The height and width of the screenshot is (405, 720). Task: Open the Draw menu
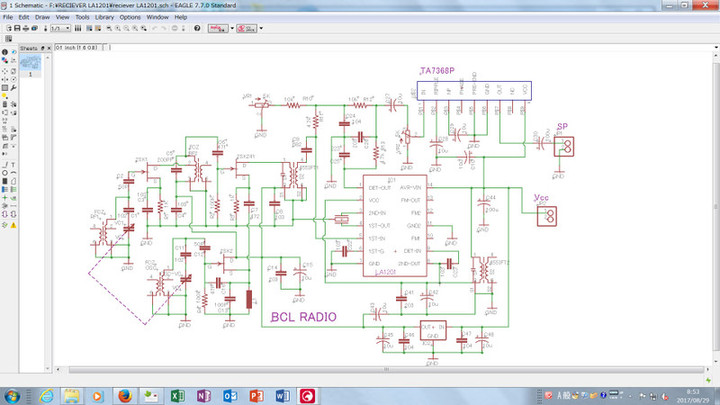(x=41, y=17)
